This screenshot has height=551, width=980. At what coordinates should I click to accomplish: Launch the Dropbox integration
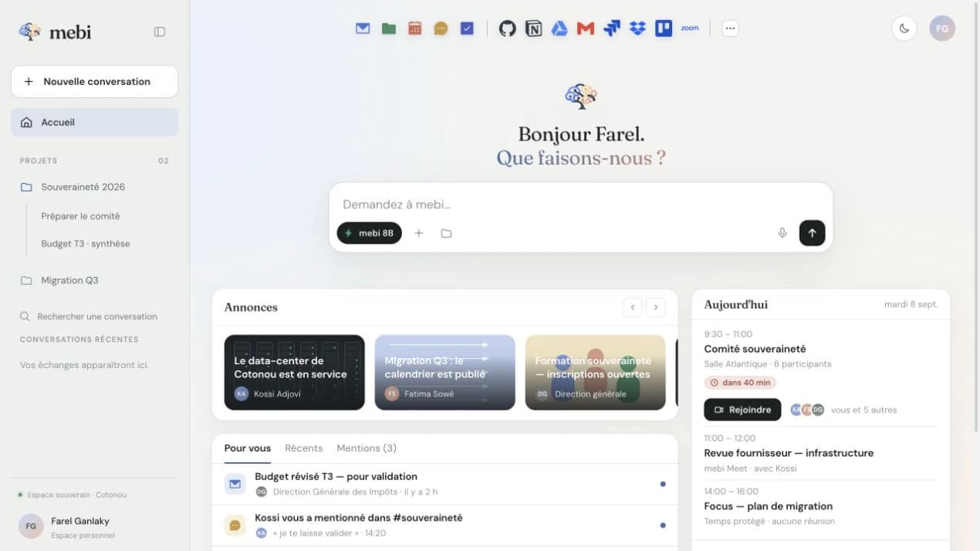[x=637, y=29]
